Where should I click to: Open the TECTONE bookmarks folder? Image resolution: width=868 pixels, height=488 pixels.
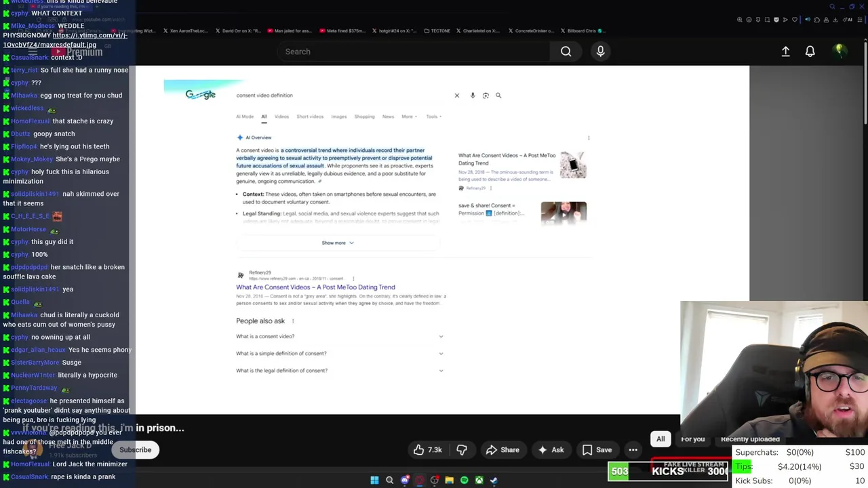[436, 30]
